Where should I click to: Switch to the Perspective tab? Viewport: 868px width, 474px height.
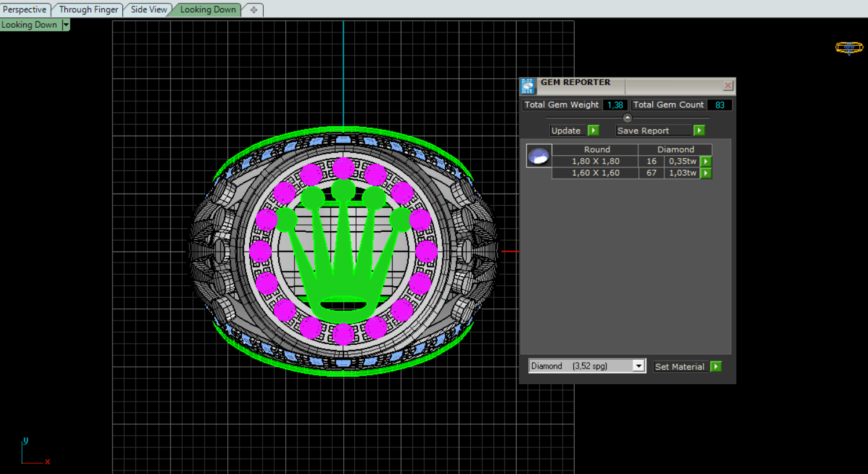tap(24, 10)
